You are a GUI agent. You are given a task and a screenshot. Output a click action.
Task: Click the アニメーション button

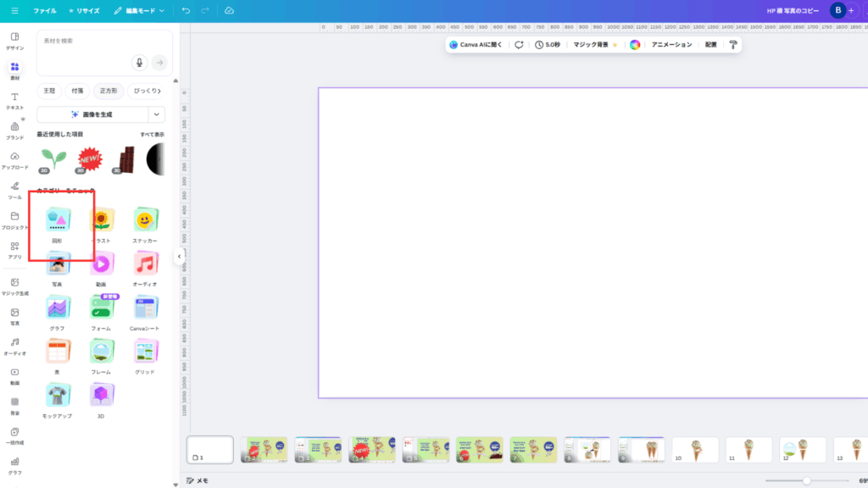[x=671, y=44]
